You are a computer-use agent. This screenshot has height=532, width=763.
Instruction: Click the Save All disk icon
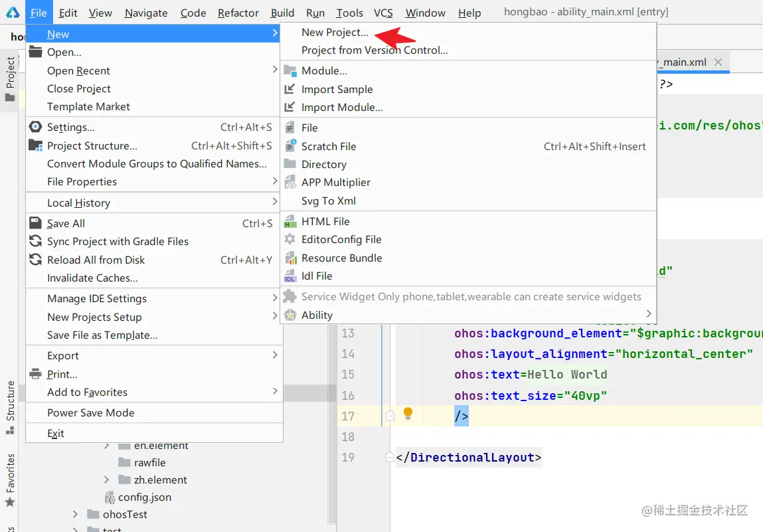[x=35, y=223]
